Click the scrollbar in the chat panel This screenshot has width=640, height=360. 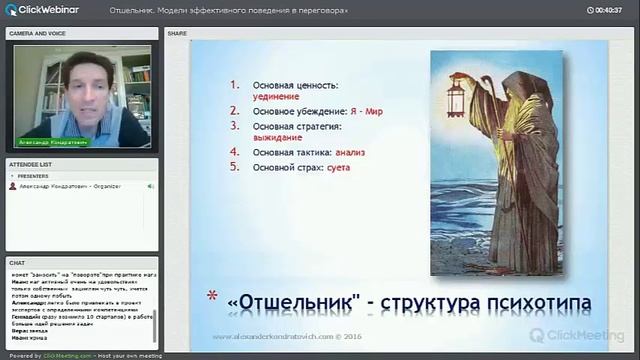154,327
